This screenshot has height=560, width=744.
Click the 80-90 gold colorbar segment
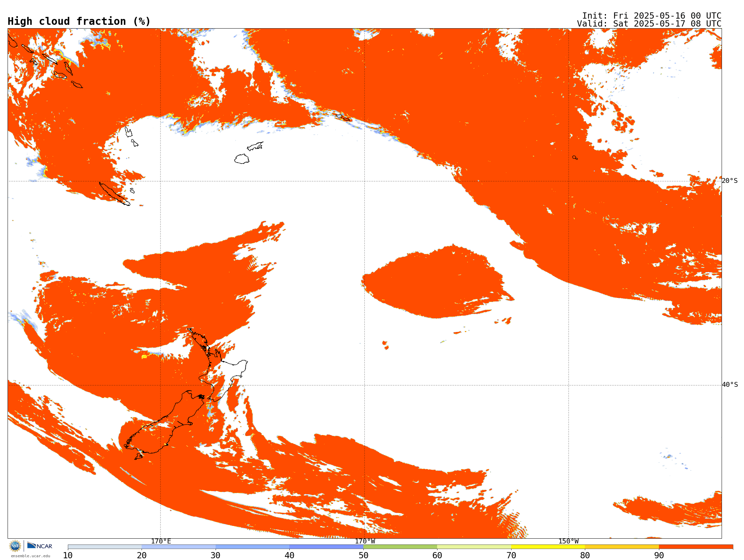(x=622, y=547)
